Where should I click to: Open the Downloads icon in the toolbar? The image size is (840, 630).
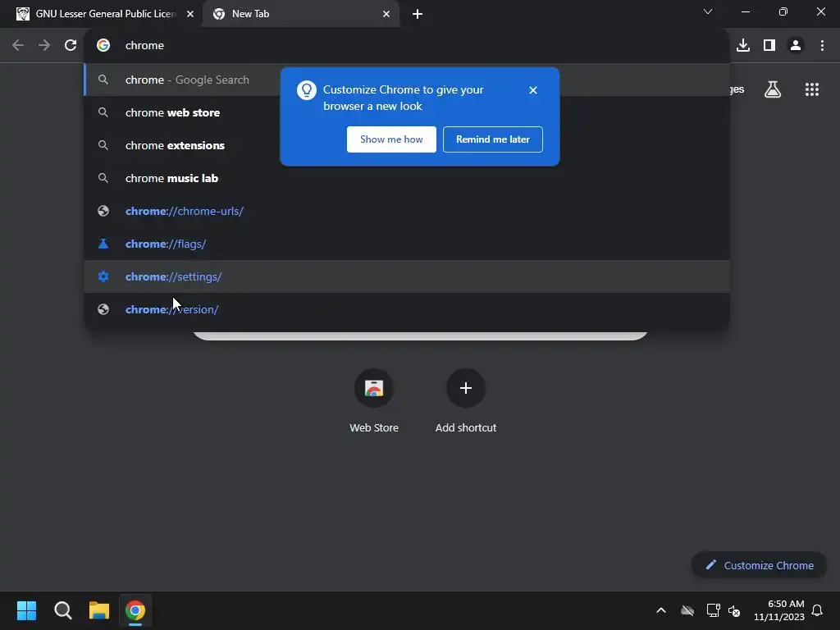click(x=743, y=46)
